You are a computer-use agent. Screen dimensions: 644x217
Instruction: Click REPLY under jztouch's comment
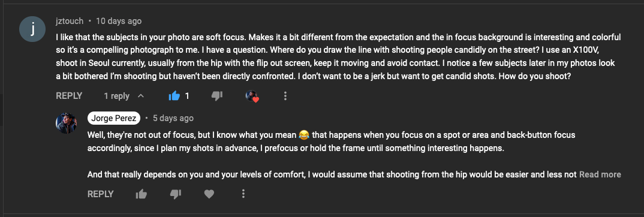69,96
